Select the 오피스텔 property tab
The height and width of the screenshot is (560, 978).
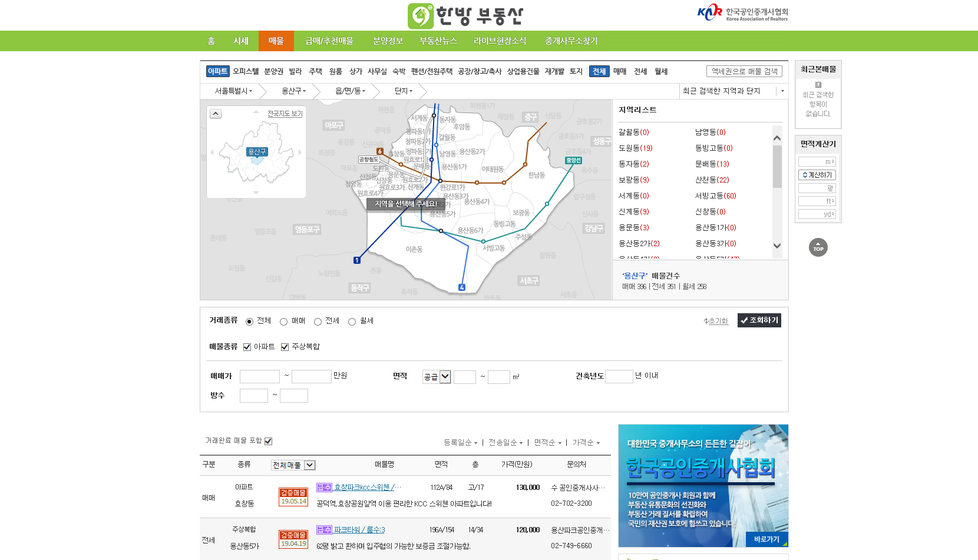(246, 71)
